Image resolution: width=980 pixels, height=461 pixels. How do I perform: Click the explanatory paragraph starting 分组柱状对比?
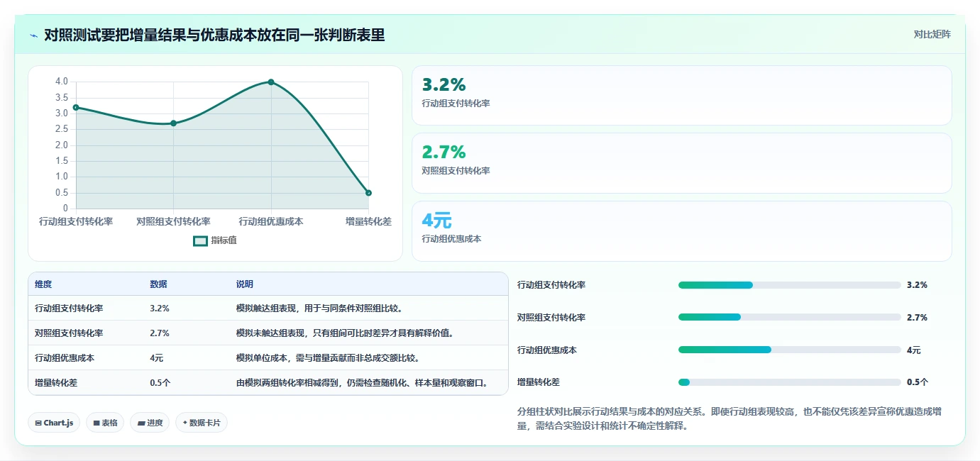coord(730,418)
